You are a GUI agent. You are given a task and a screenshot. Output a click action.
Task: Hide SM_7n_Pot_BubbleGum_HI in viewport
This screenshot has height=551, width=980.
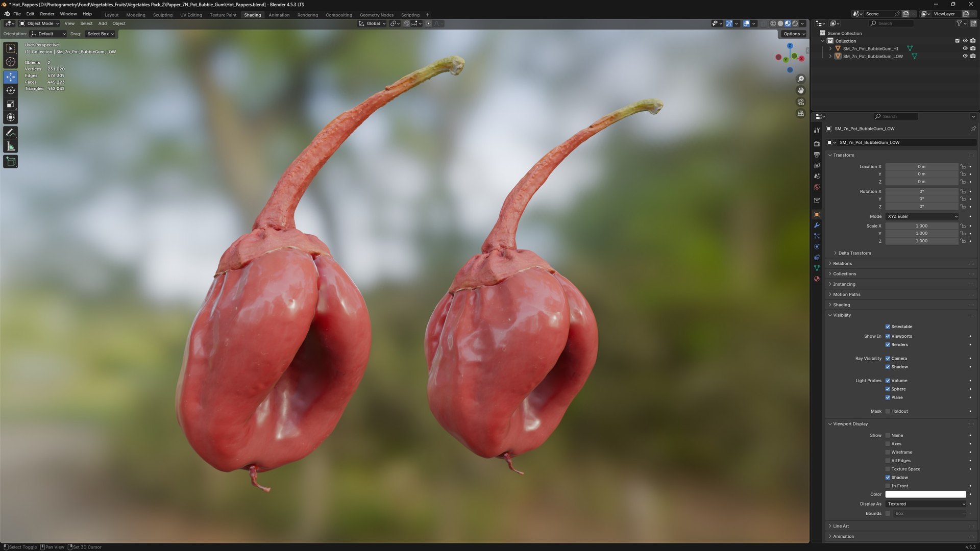[x=965, y=49]
